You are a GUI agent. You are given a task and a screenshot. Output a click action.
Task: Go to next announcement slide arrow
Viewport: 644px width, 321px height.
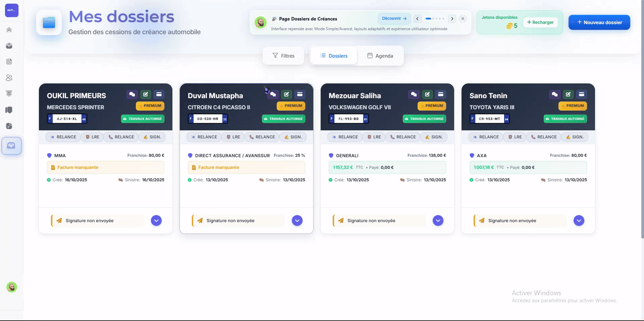(x=452, y=19)
